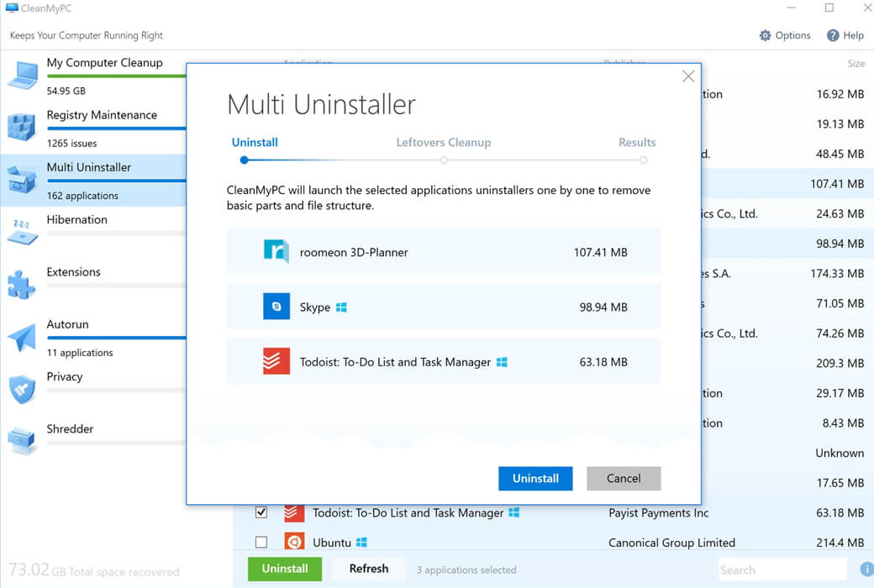Click the Todoist app icon in dialog
The image size is (874, 588).
click(276, 361)
